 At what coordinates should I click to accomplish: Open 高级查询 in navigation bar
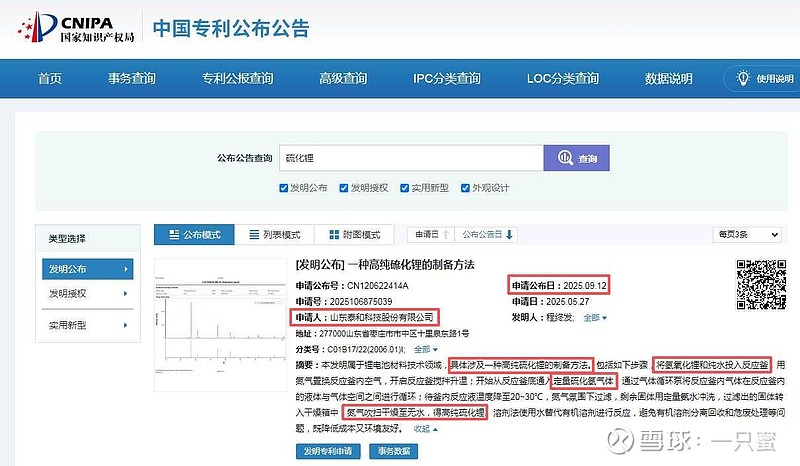tap(343, 78)
